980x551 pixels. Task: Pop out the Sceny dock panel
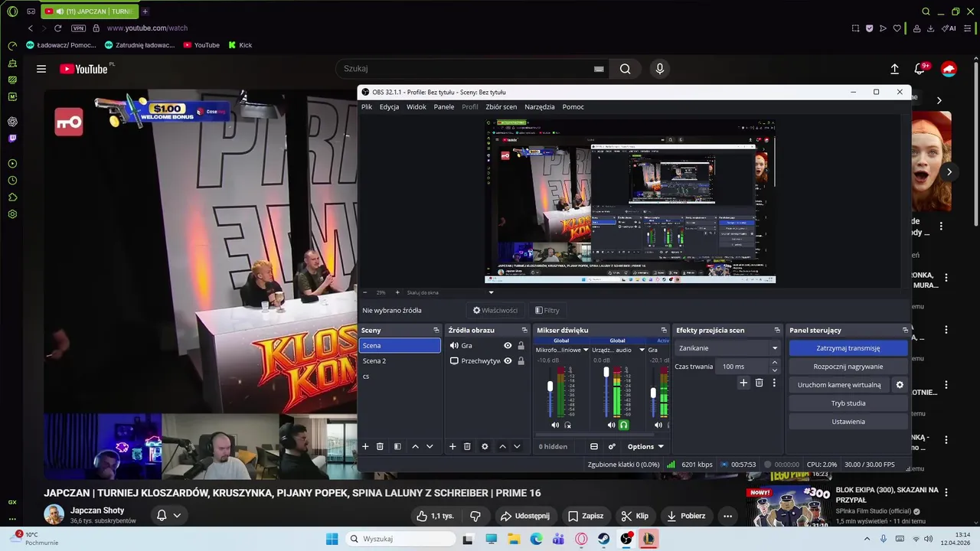(436, 330)
